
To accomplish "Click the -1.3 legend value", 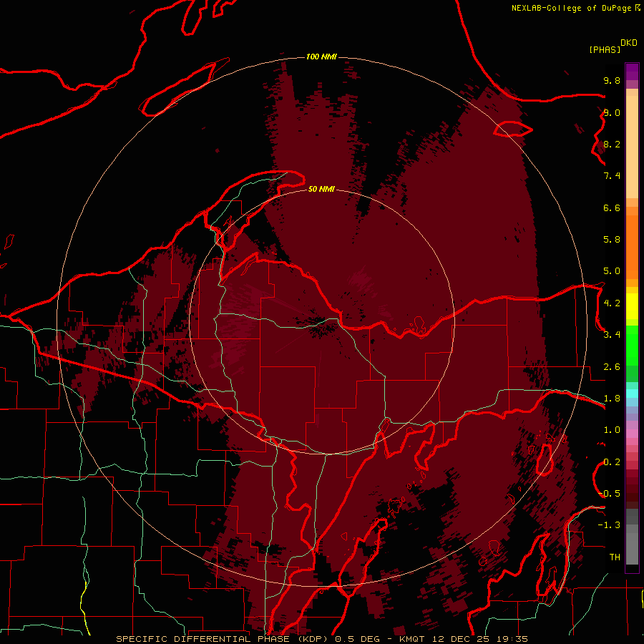I will (x=609, y=525).
